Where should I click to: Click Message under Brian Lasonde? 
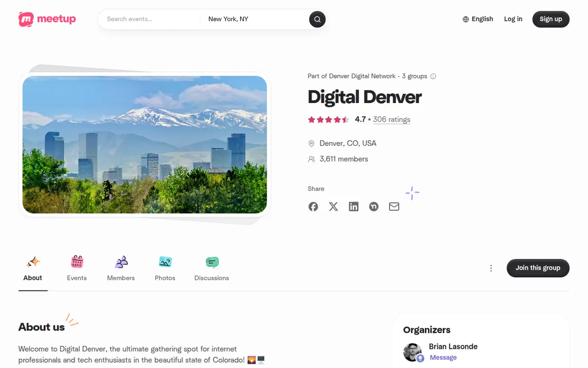(443, 357)
